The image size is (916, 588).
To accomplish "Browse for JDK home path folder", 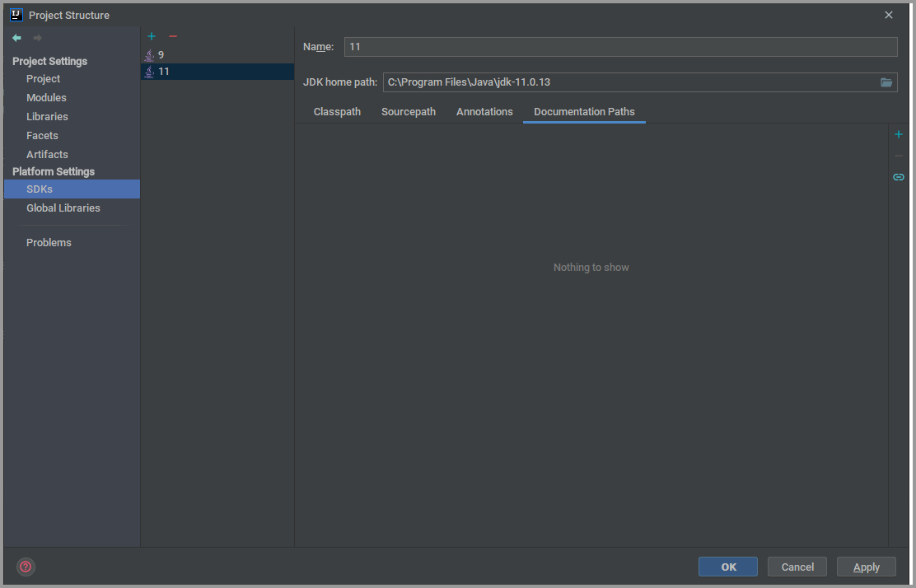I will pyautogui.click(x=886, y=82).
